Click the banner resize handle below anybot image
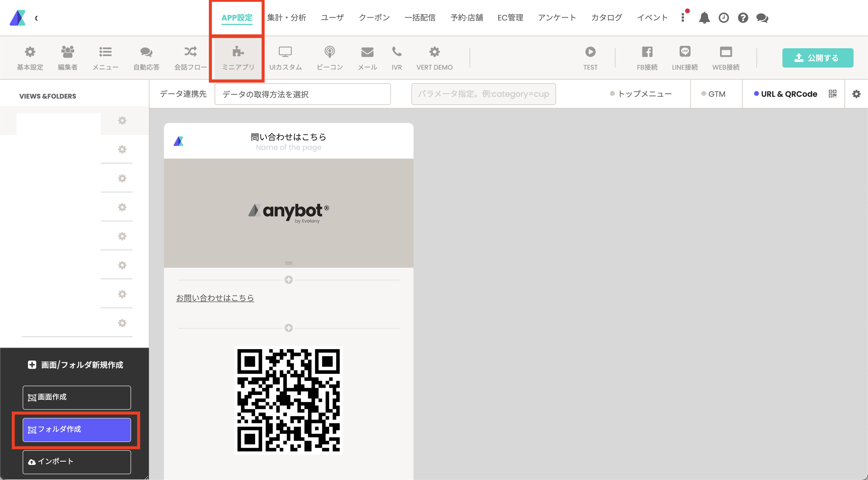868x480 pixels. pos(289,263)
